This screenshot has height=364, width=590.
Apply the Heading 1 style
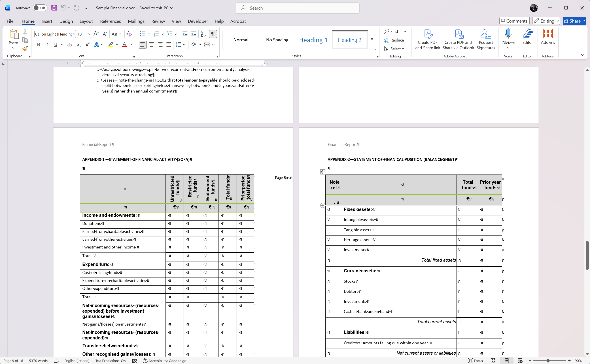coord(313,40)
